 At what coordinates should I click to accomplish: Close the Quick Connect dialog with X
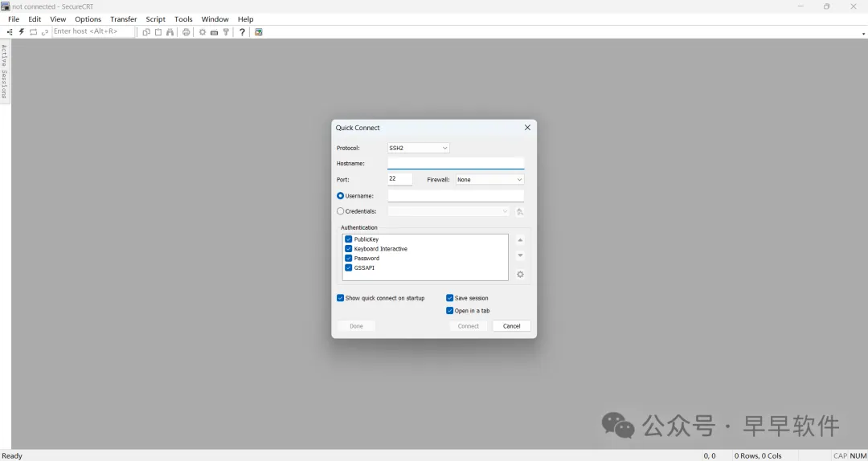[x=527, y=127]
